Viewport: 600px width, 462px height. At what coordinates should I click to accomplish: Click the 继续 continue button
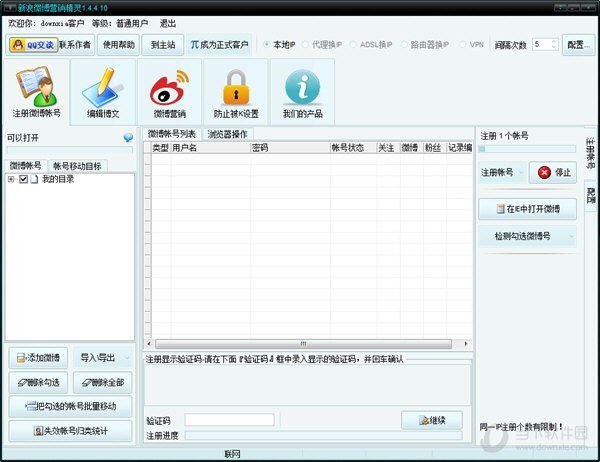pyautogui.click(x=432, y=420)
